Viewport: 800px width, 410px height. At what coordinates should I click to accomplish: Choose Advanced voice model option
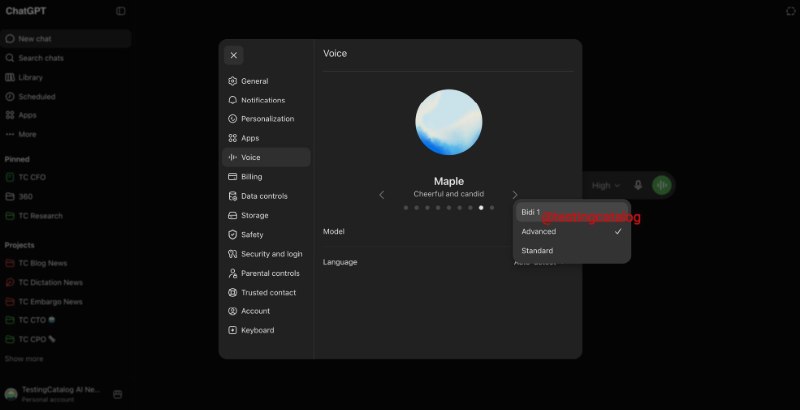coord(571,232)
